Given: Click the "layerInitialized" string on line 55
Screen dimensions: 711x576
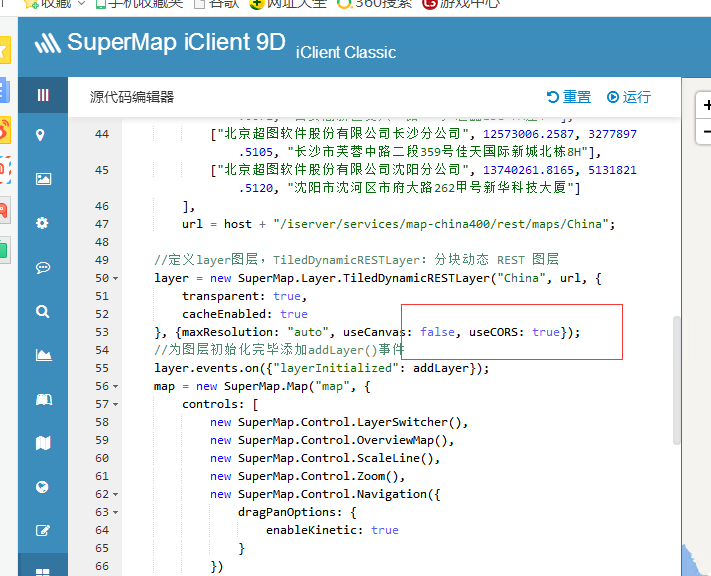Looking at the screenshot, I should click(336, 368).
